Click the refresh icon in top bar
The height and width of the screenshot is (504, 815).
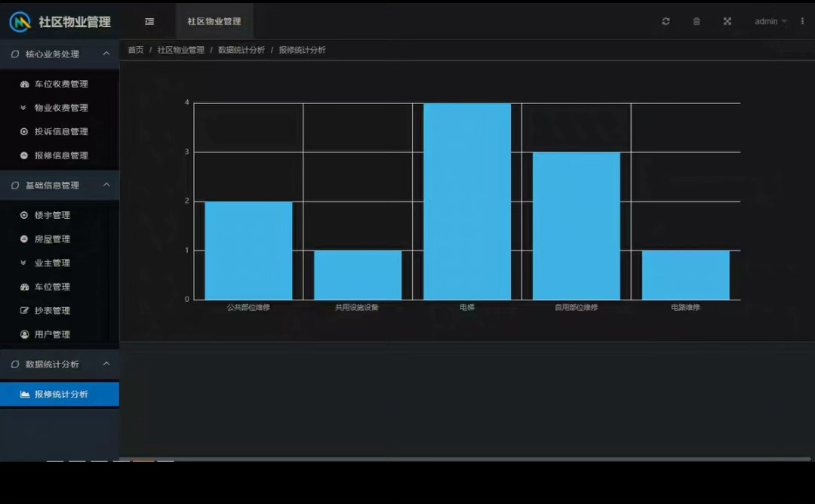pos(666,21)
